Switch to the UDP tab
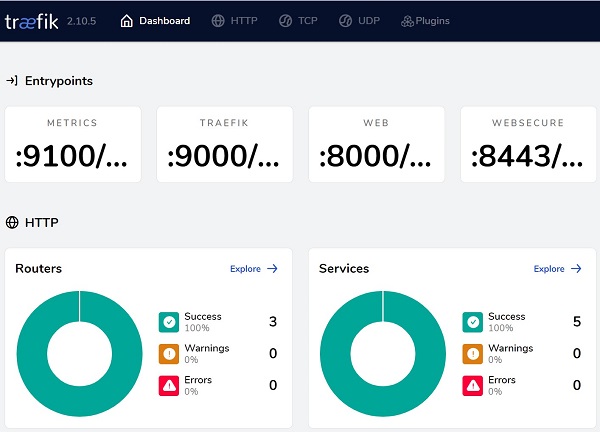Viewport: 600px width, 432px height. coord(360,21)
